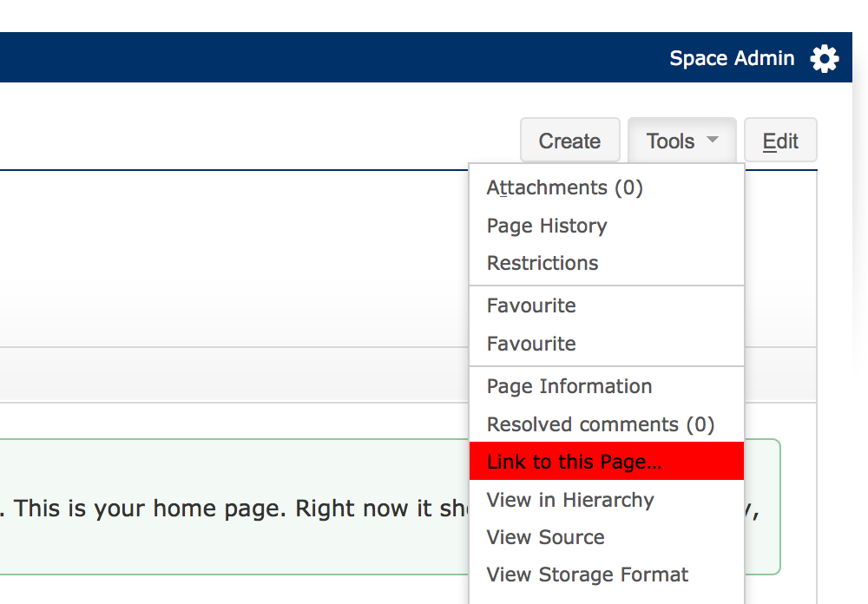
Task: Click the Tools dropdown arrow
Action: (713, 140)
